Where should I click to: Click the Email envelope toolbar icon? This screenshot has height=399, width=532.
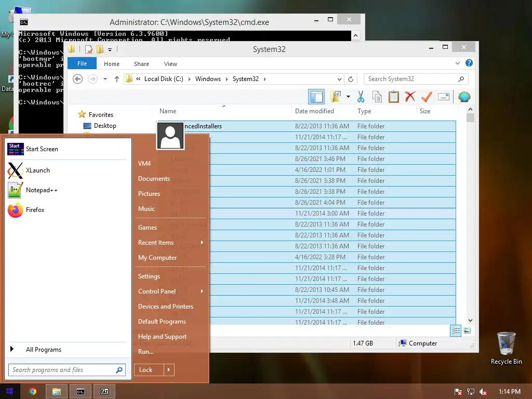(444, 97)
